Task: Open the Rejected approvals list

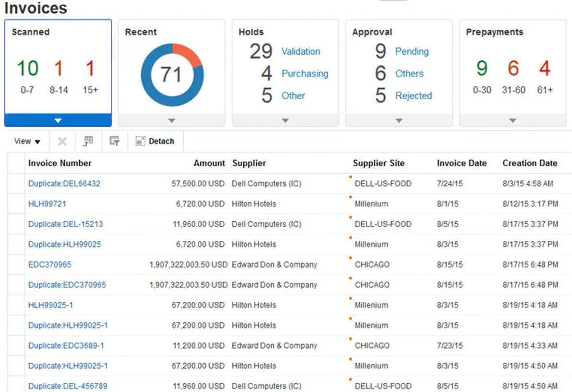Action: pyautogui.click(x=413, y=95)
